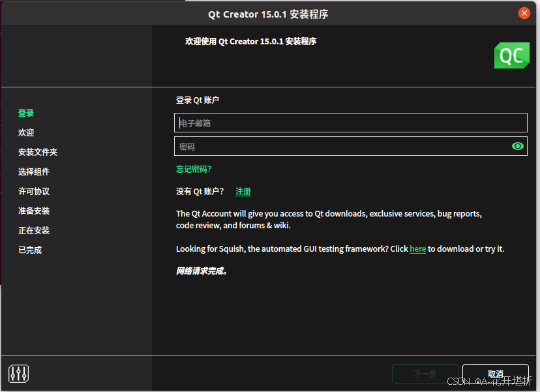Click the 网络请求完成。 status text

pos(202,271)
